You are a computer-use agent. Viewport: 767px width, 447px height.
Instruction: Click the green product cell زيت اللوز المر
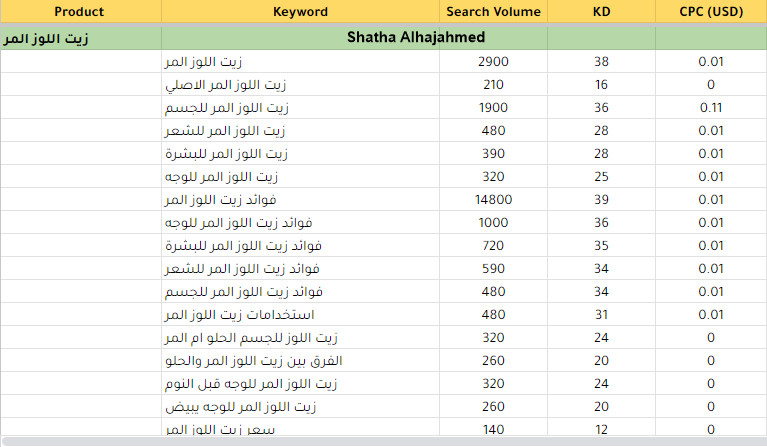[80, 38]
